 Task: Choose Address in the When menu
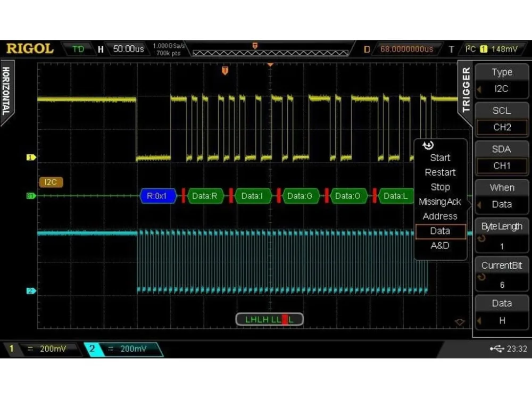point(440,216)
